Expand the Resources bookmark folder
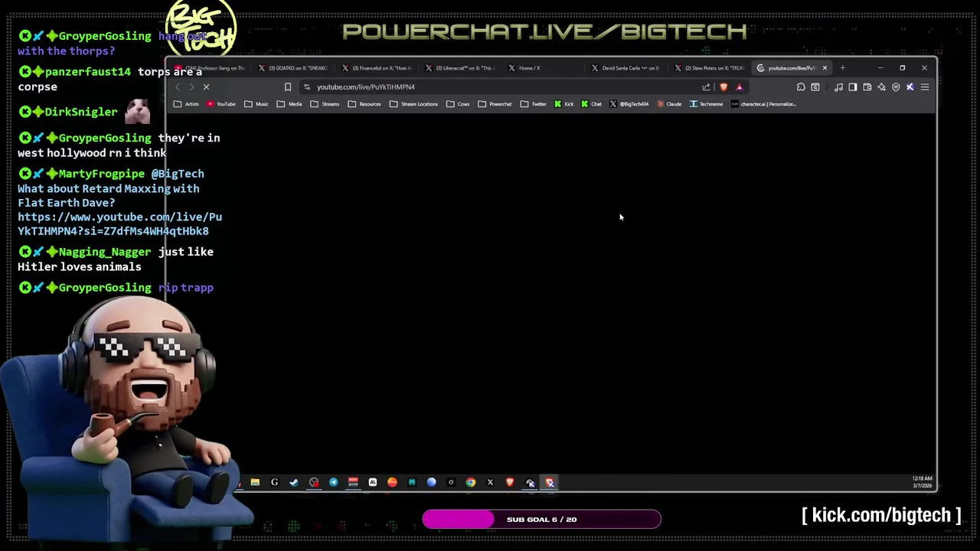The height and width of the screenshot is (551, 980). pos(364,104)
